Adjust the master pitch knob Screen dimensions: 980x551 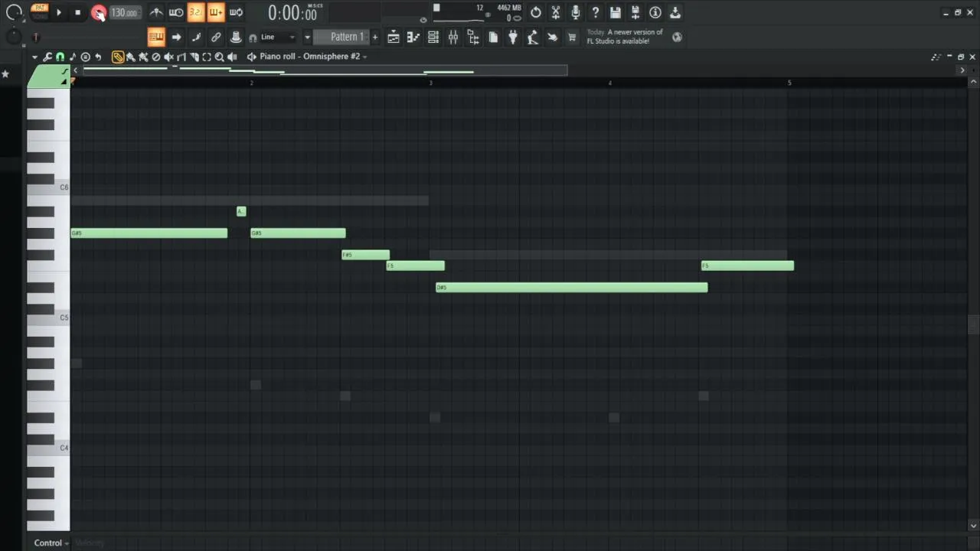14,36
